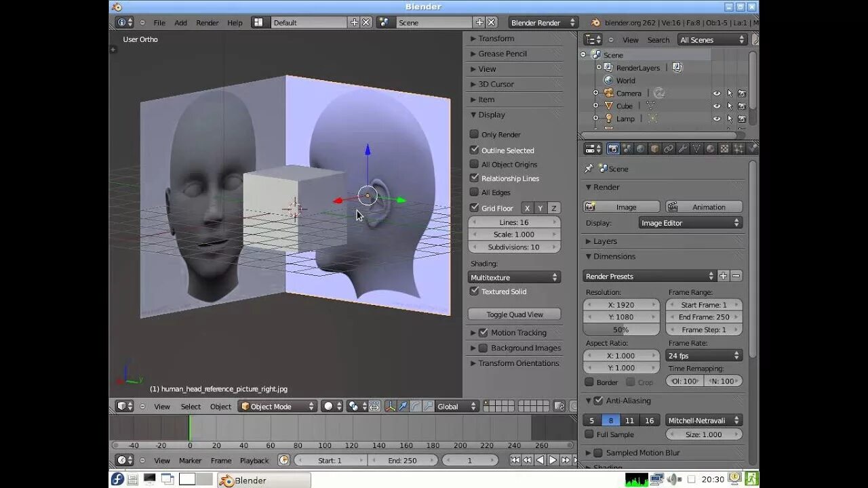Delete the Default screen layout with X

(x=366, y=22)
